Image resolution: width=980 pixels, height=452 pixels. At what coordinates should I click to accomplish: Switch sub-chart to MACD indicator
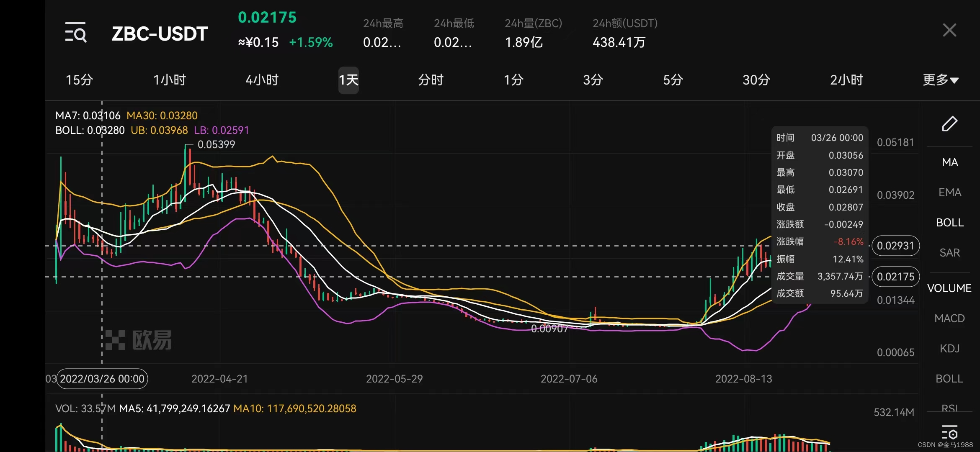pos(949,318)
